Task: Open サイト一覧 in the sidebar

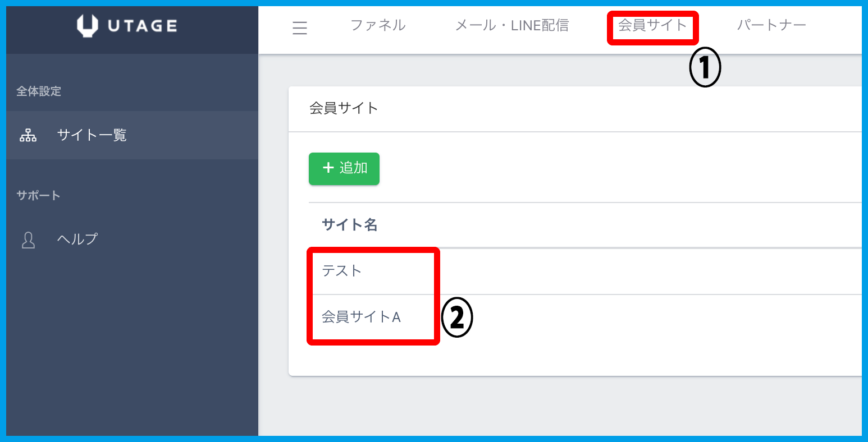Action: 92,135
